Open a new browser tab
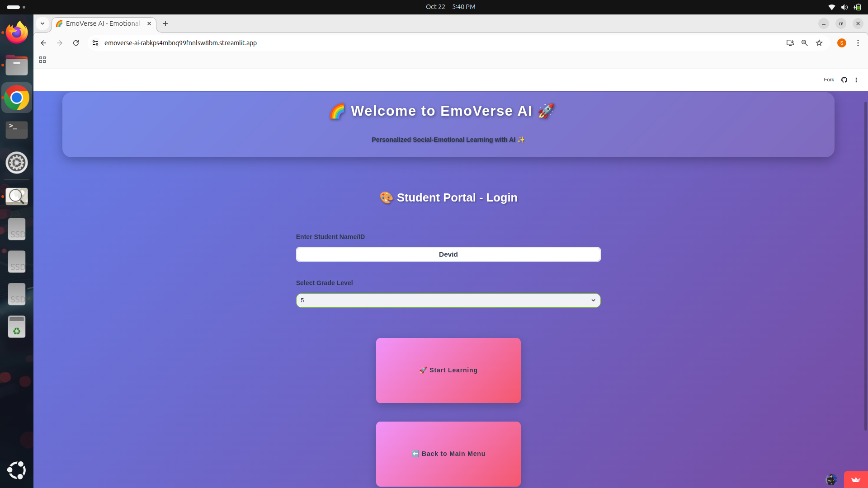Image resolution: width=868 pixels, height=488 pixels. pyautogui.click(x=165, y=23)
